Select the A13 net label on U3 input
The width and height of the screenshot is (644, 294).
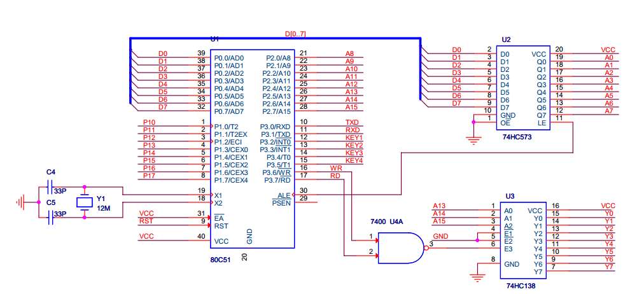[x=439, y=206]
